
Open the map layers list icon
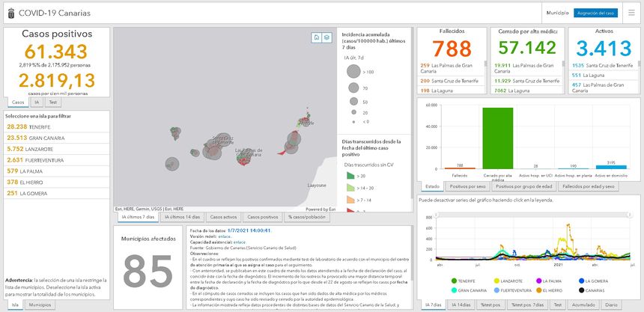pyautogui.click(x=326, y=37)
